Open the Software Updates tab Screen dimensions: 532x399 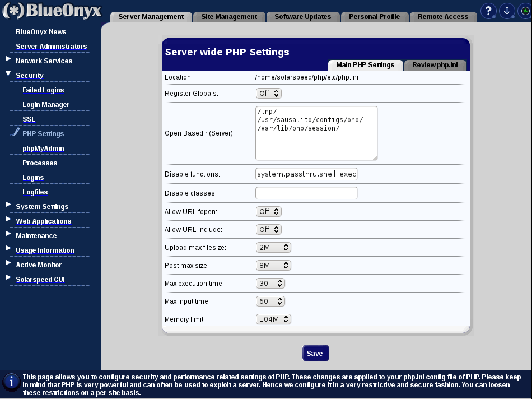coord(302,17)
